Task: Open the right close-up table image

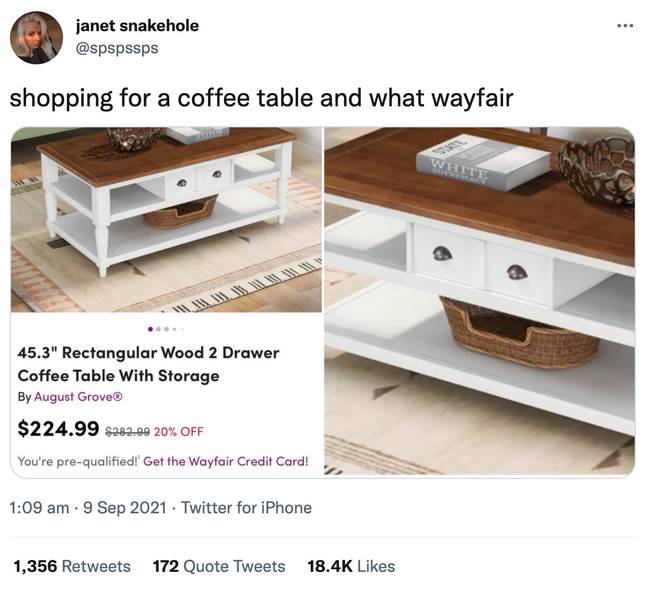Action: 479,301
